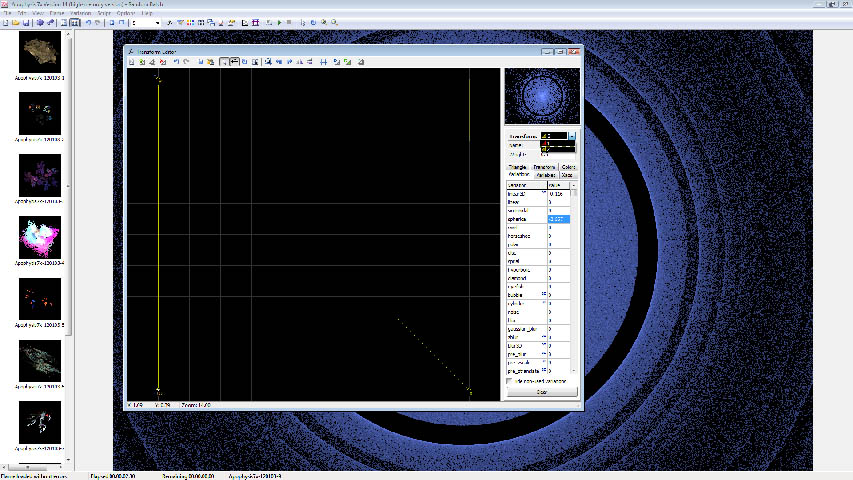Select the purple flame thumbnail
Image resolution: width=853 pixels, height=480 pixels.
click(x=40, y=175)
